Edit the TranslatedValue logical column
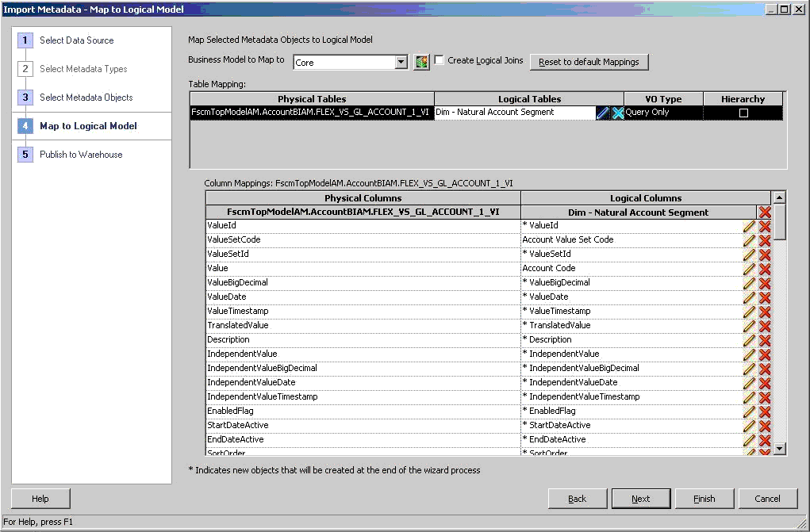The height and width of the screenshot is (532, 810). (x=749, y=326)
